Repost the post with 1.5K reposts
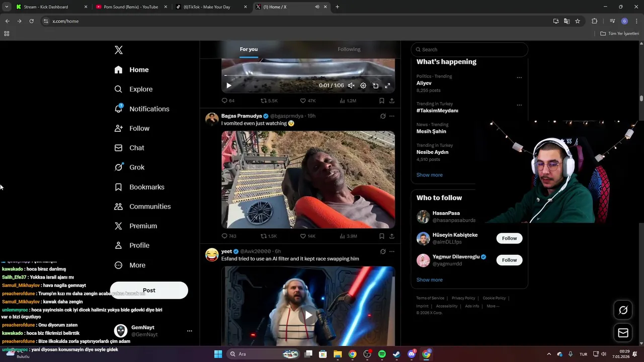 point(269,236)
